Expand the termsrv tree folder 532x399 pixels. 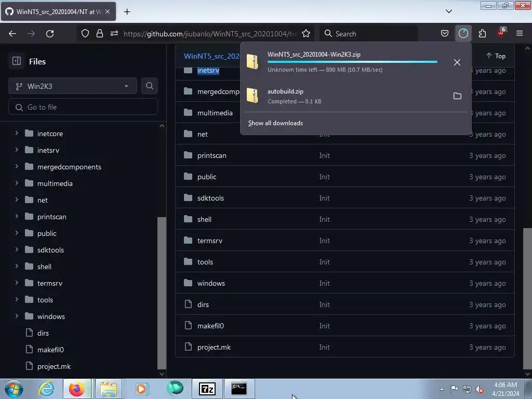point(17,283)
